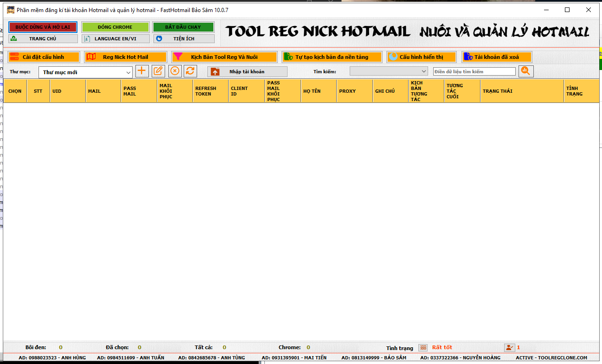Click the status bars icon beside Rất tốt

click(423, 347)
